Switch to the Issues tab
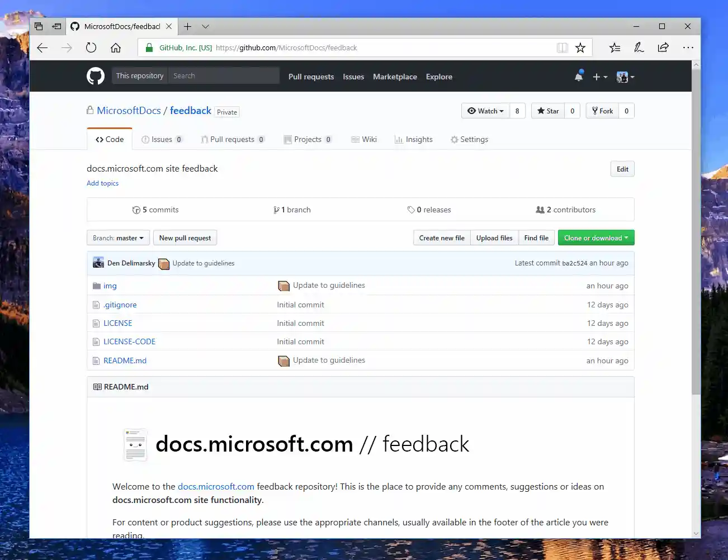This screenshot has width=728, height=560. click(161, 139)
